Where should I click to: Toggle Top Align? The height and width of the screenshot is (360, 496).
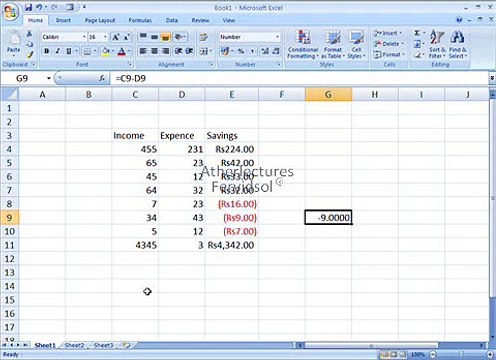pyautogui.click(x=143, y=37)
